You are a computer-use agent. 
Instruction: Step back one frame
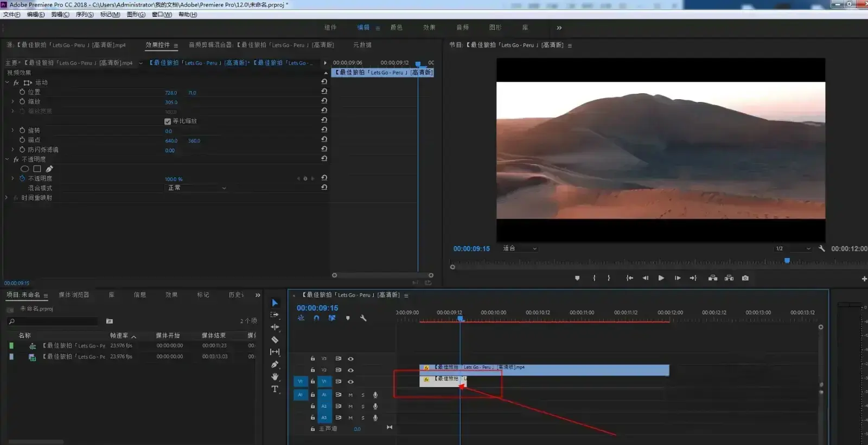tap(646, 278)
